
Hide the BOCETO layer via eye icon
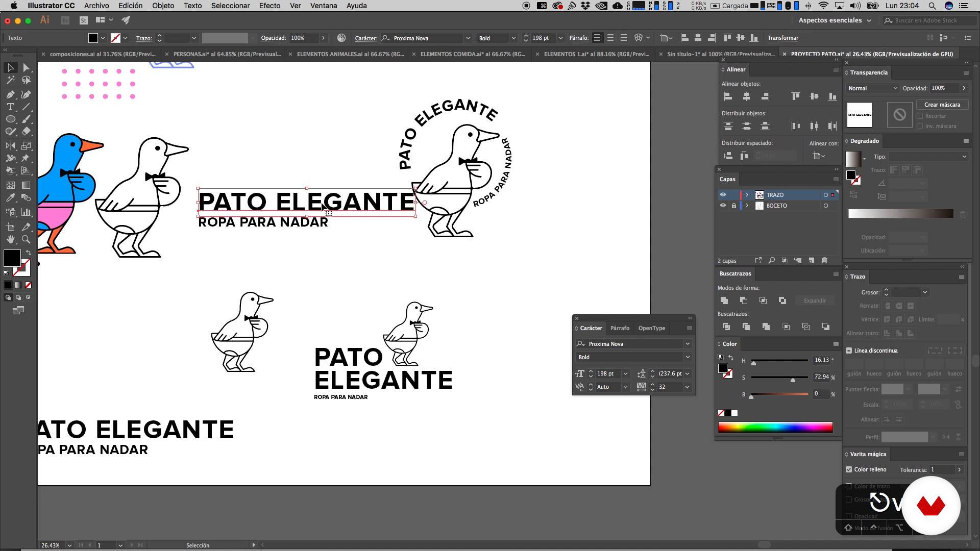pyautogui.click(x=723, y=206)
